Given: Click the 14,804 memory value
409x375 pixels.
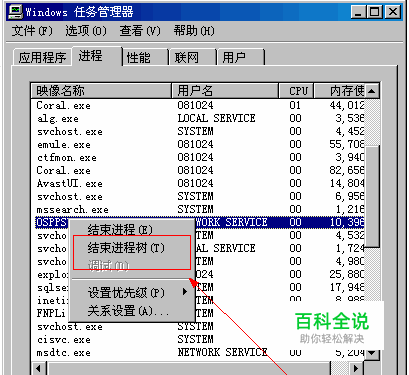Looking at the screenshot, I should 347,183.
